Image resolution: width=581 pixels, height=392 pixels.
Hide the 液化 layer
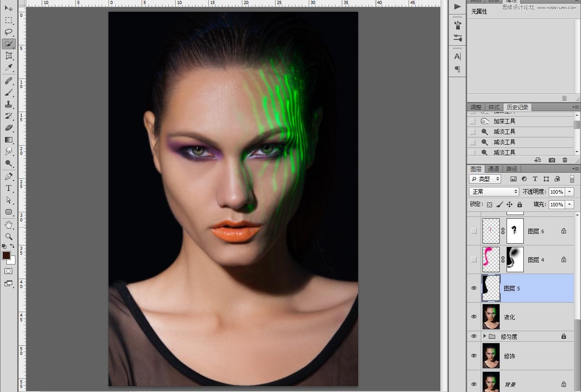click(474, 317)
